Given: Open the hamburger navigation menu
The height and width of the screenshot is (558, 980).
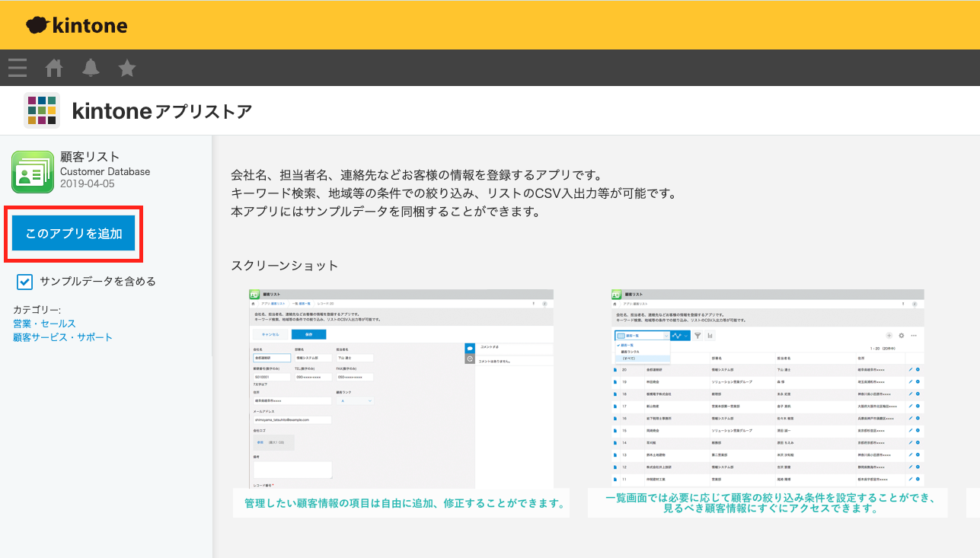Looking at the screenshot, I should (x=18, y=68).
